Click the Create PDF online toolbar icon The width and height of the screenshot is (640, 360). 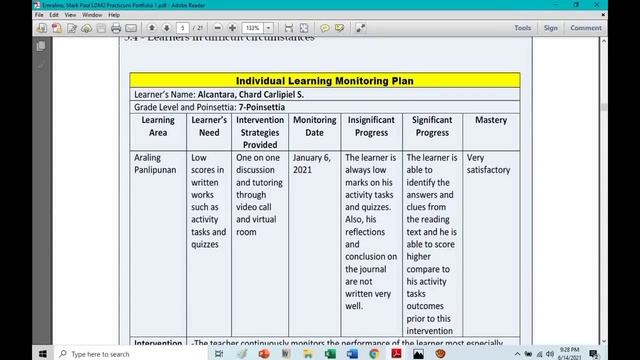(x=42, y=28)
